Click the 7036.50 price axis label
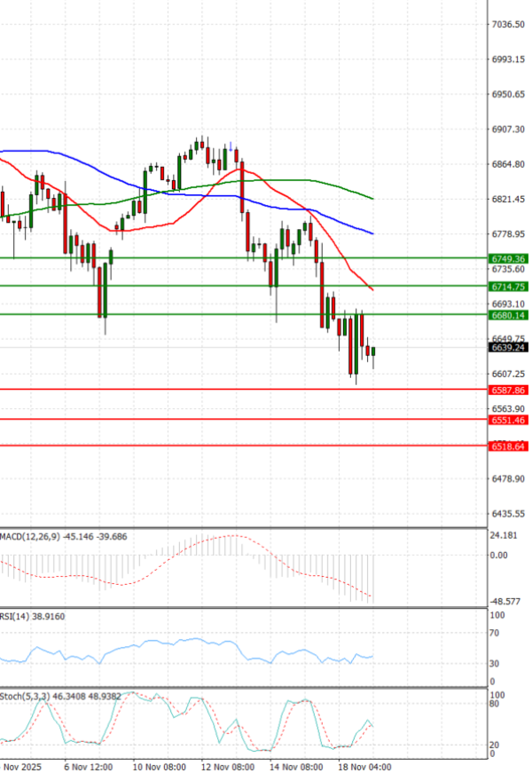The width and height of the screenshot is (532, 773). [x=507, y=24]
